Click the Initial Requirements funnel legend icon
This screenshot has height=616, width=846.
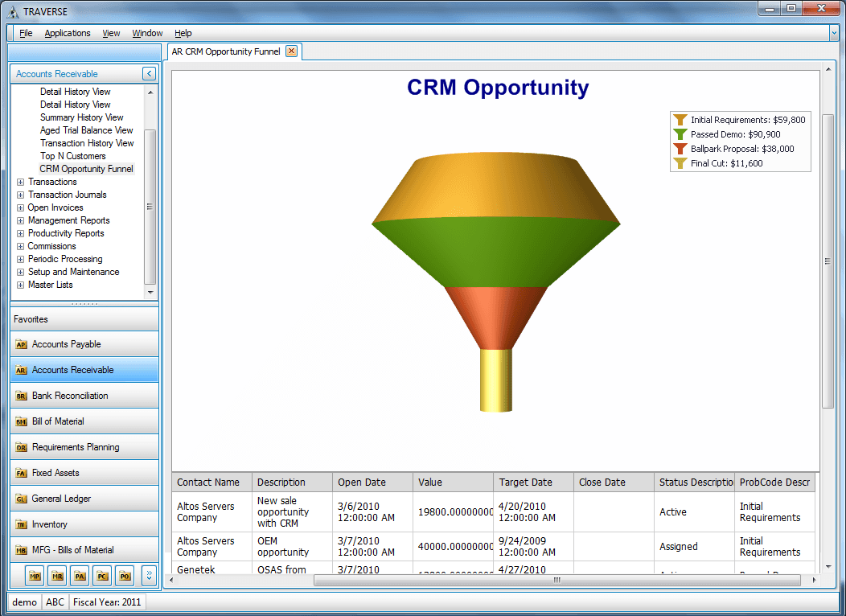coord(680,120)
